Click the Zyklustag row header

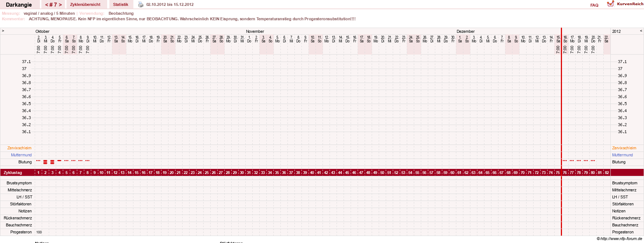(x=13, y=173)
